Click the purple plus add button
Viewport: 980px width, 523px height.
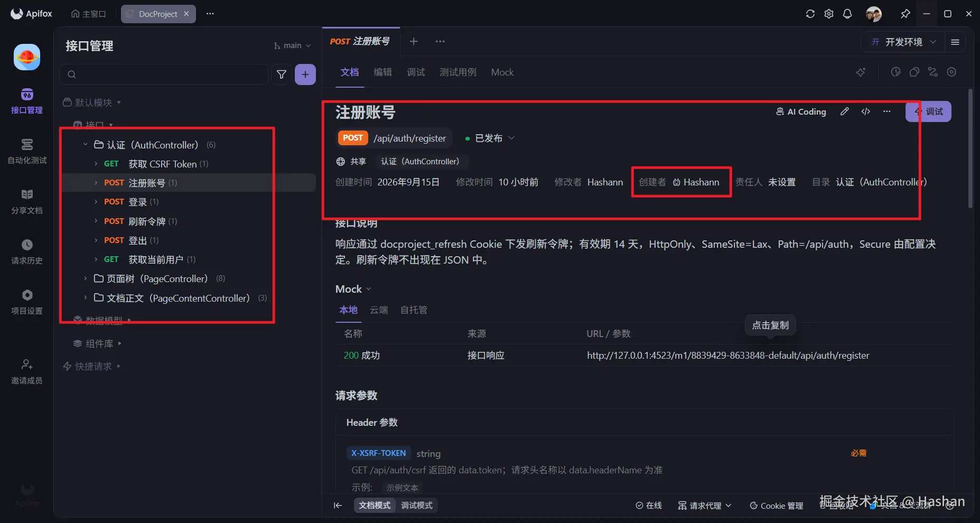coord(305,74)
